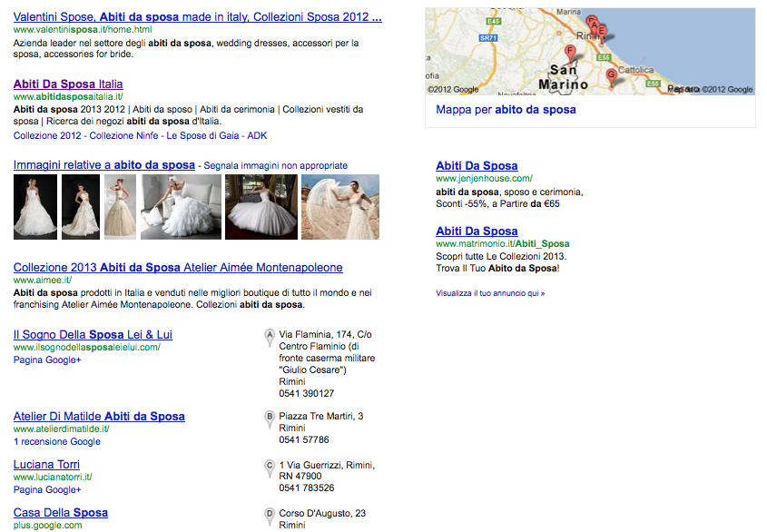Click the www.valentinisposa.it/home.html URL

[x=83, y=29]
